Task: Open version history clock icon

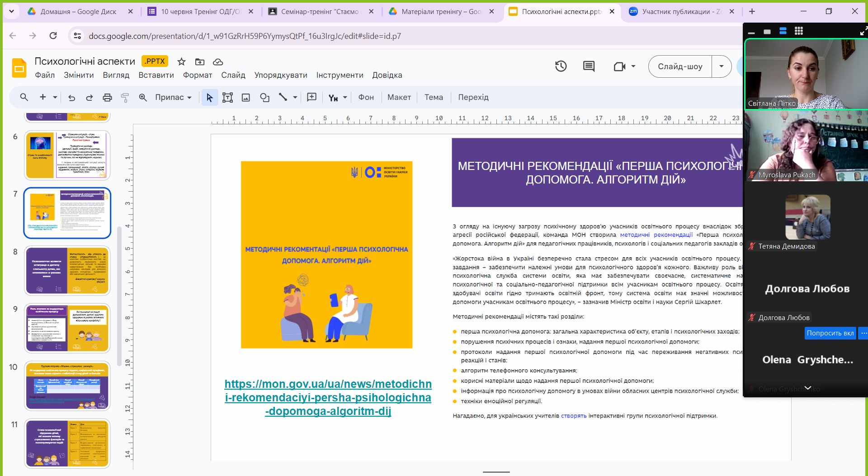Action: tap(561, 66)
